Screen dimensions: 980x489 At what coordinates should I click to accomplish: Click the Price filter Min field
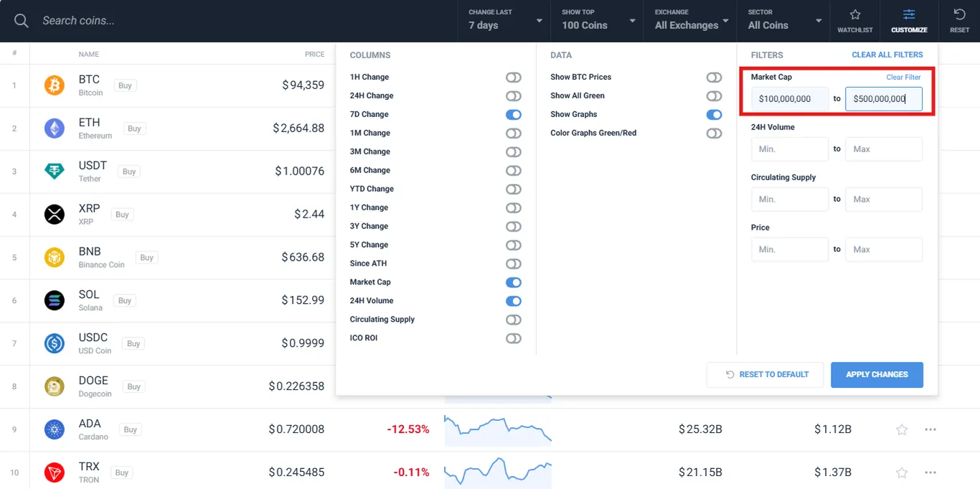tap(789, 250)
